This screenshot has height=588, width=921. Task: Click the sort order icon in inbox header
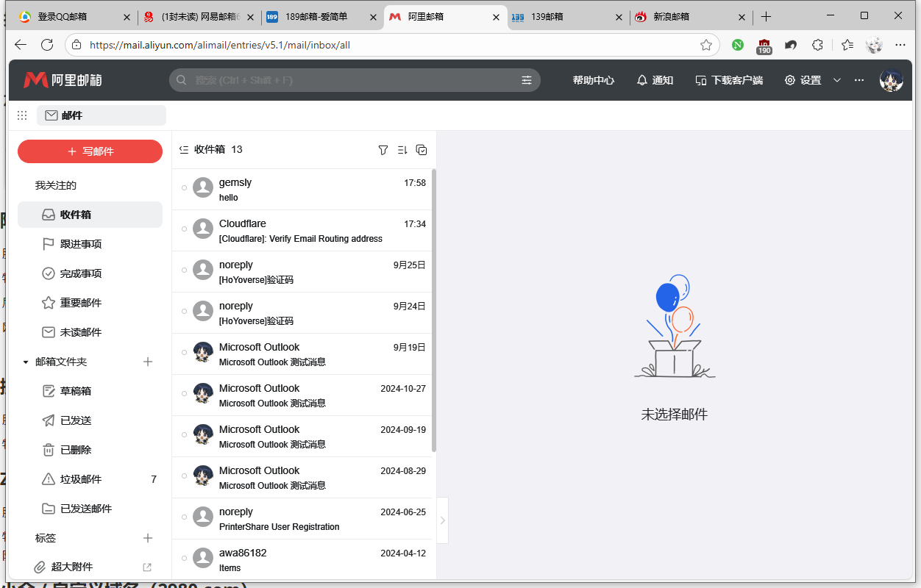pos(402,150)
